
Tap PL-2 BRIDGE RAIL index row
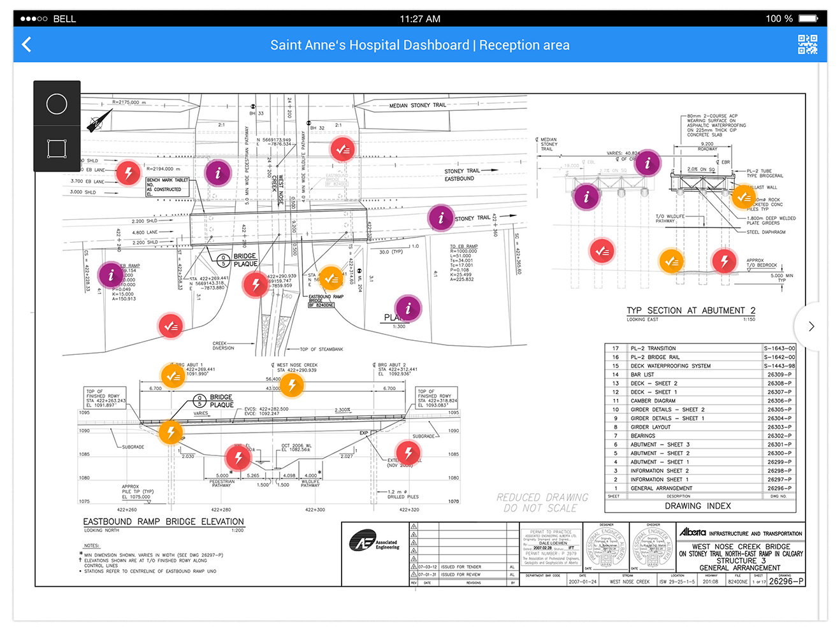point(700,357)
